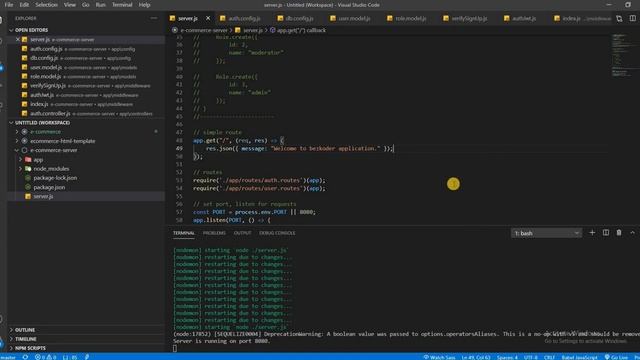Expand the NPM Scripts section
The height and width of the screenshot is (360, 640).
pyautogui.click(x=30, y=348)
